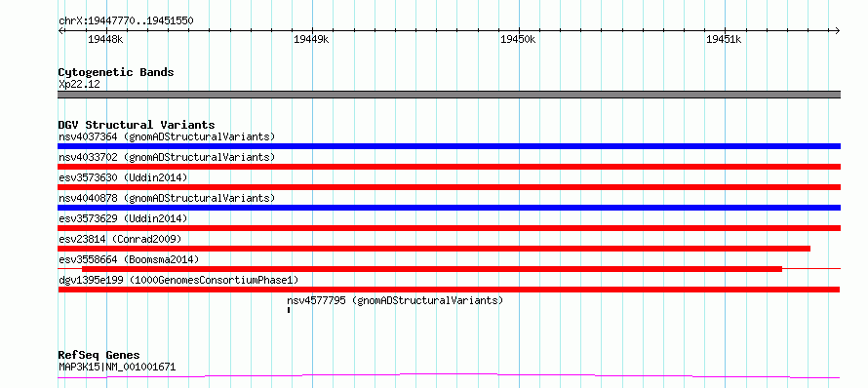Open the DGV Structural Variants track heading
Image resolution: width=868 pixels, height=388 pixels.
pos(137,125)
